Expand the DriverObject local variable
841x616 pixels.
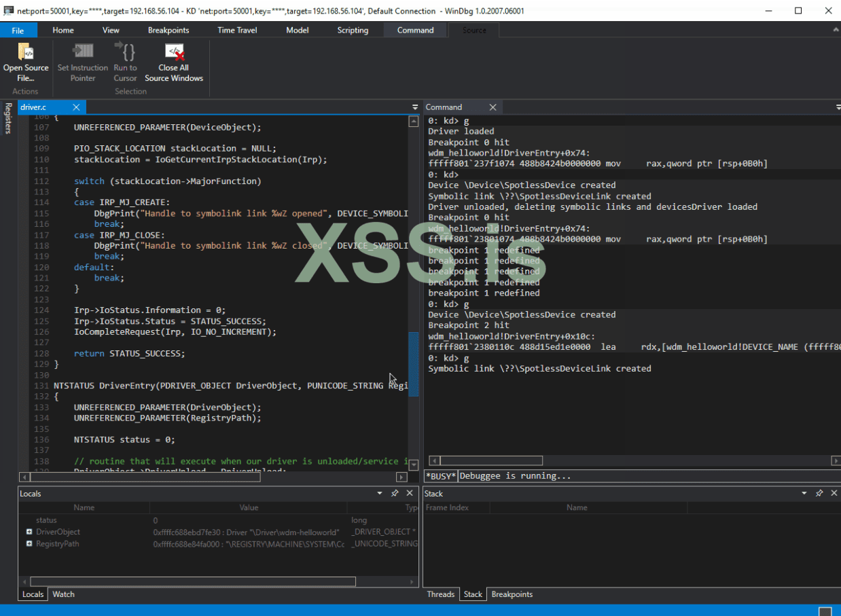click(29, 532)
